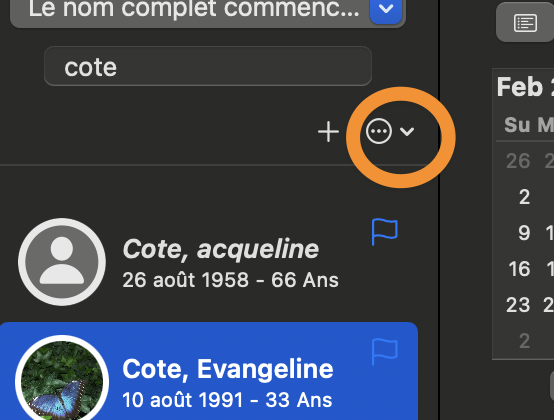Choose day 23 in the calendar

518,304
